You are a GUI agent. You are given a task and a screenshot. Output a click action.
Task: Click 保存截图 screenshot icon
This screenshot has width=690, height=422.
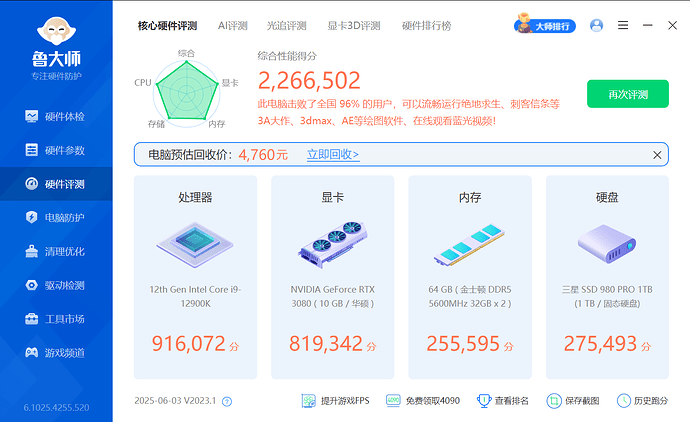(x=554, y=401)
